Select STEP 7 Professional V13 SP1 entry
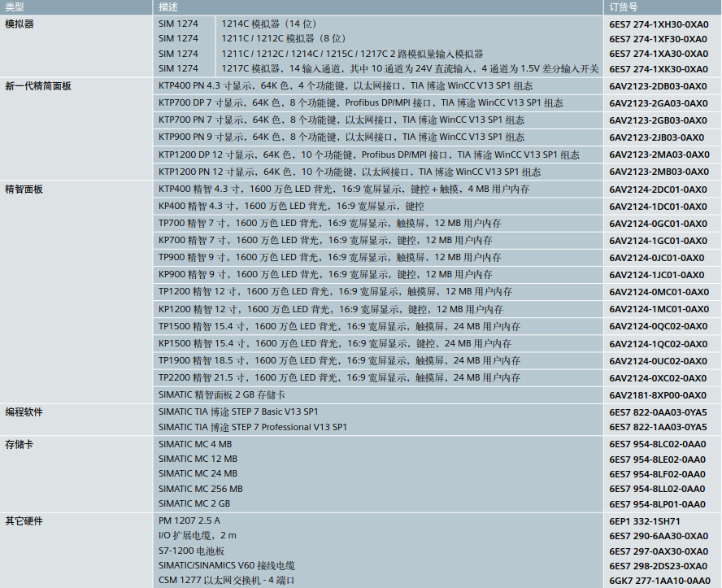 tap(253, 427)
